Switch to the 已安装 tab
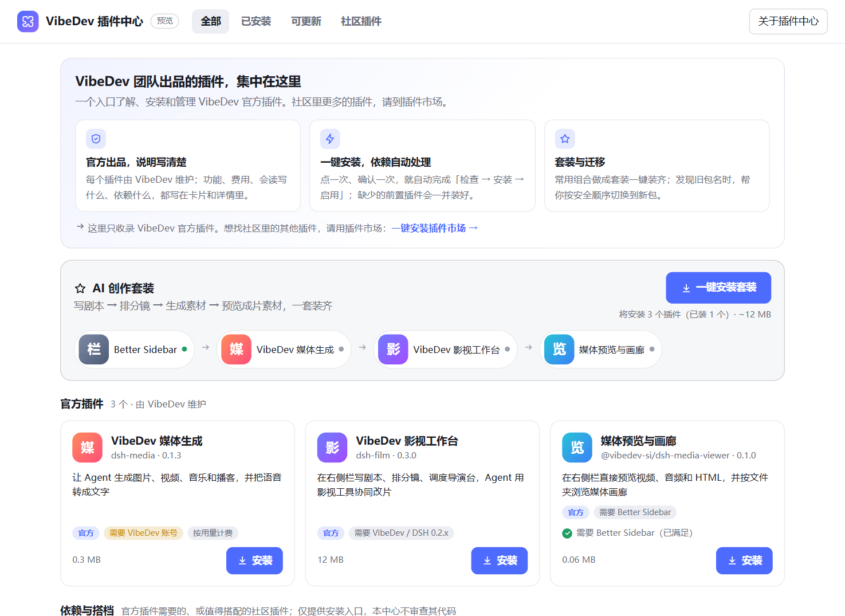The height and width of the screenshot is (616, 845). (256, 21)
